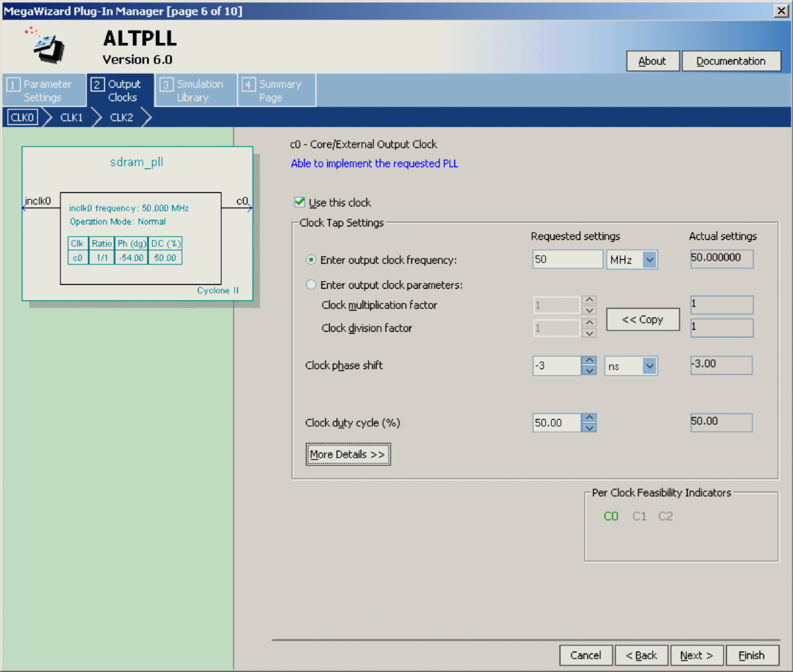Decrease the clock duty cycle value

pyautogui.click(x=589, y=428)
